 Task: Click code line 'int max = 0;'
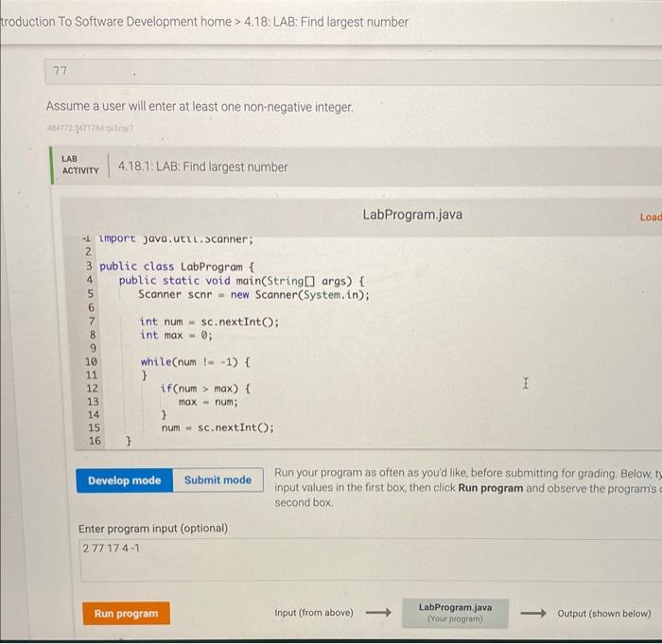[176, 336]
